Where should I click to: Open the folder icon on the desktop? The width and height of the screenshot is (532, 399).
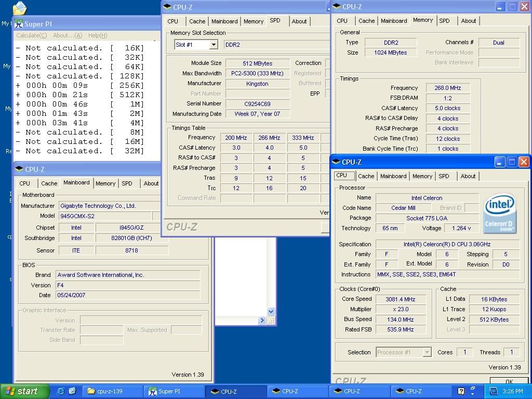click(x=19, y=8)
